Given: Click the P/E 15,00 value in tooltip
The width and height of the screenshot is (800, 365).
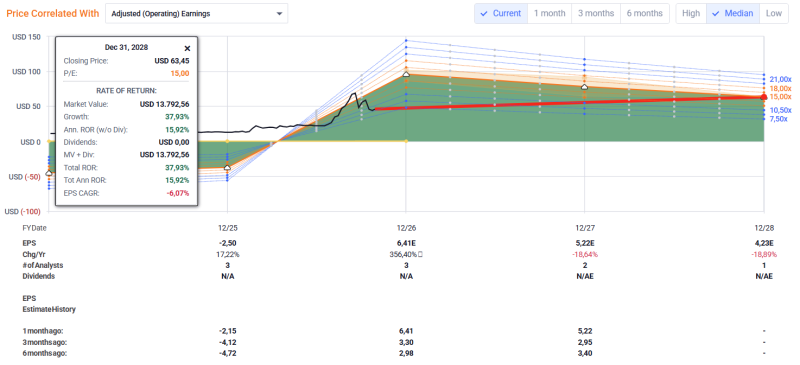Looking at the screenshot, I should (180, 73).
